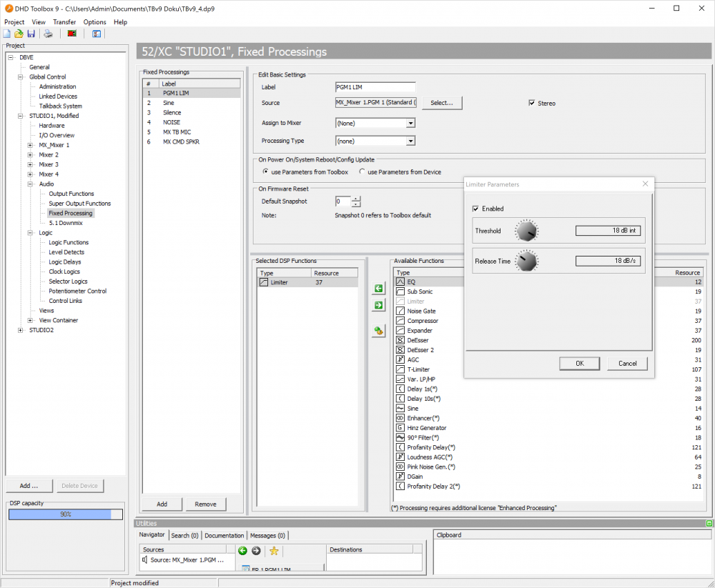Open the Processing Type dropdown
The image size is (715, 588).
click(410, 141)
